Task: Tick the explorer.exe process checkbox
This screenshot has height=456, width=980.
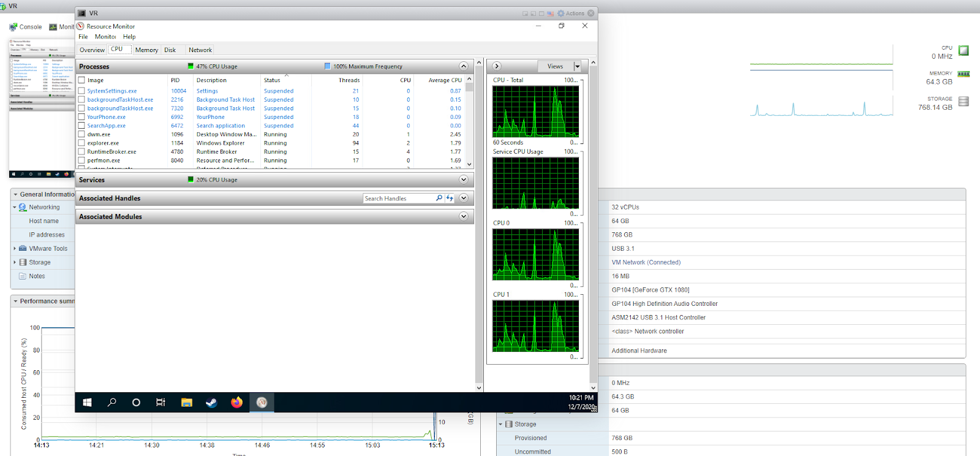Action: pyautogui.click(x=81, y=143)
